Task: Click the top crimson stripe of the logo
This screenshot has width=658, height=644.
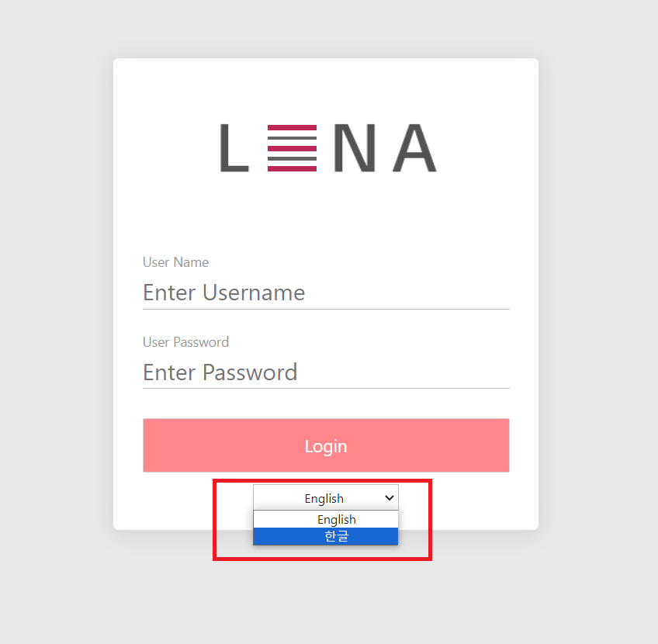Action: click(x=292, y=127)
